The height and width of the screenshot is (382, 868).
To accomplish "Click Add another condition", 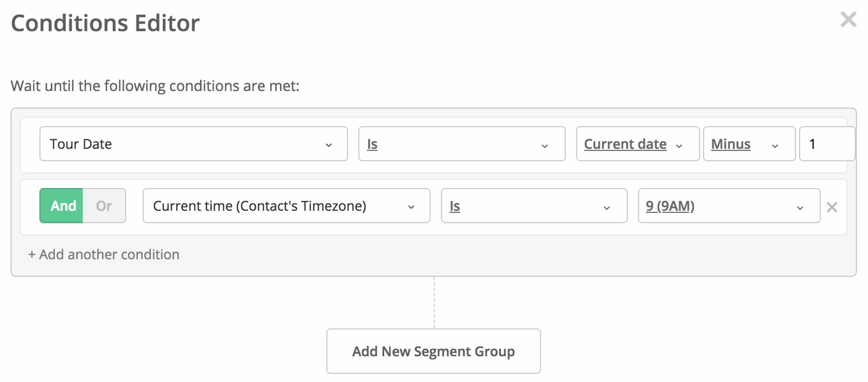I will pos(103,254).
